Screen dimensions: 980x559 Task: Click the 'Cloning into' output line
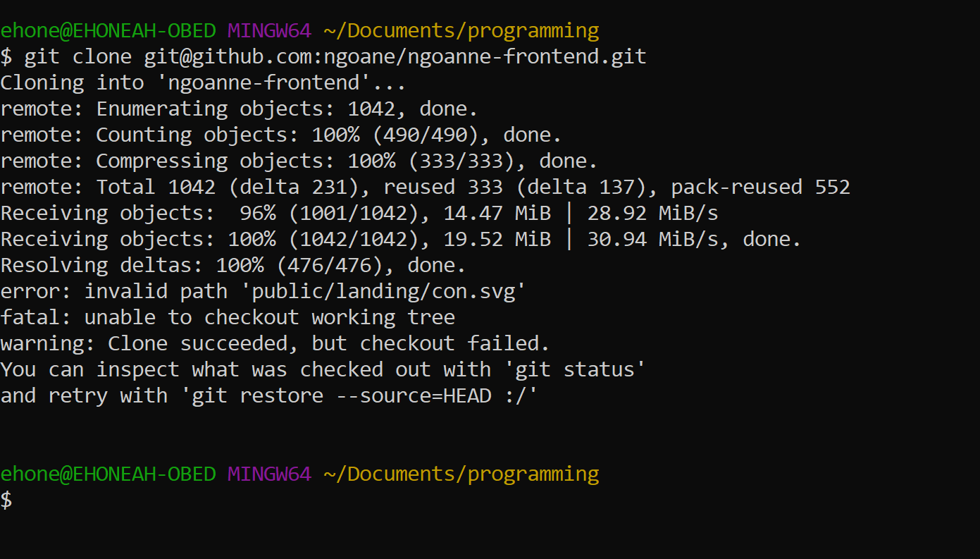204,82
